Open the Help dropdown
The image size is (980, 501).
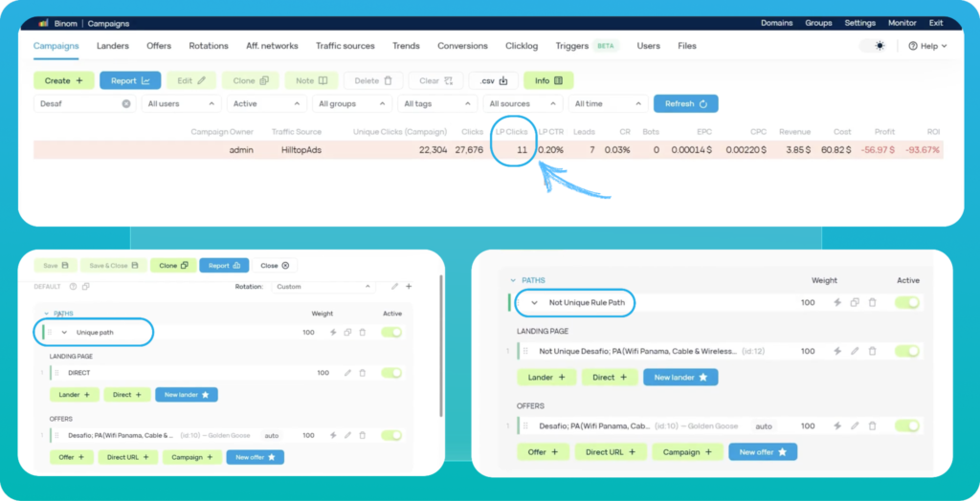pos(927,46)
